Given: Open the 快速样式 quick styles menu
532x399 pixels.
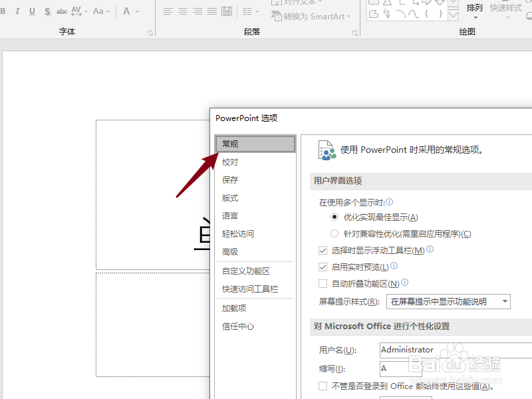Looking at the screenshot, I should click(506, 11).
